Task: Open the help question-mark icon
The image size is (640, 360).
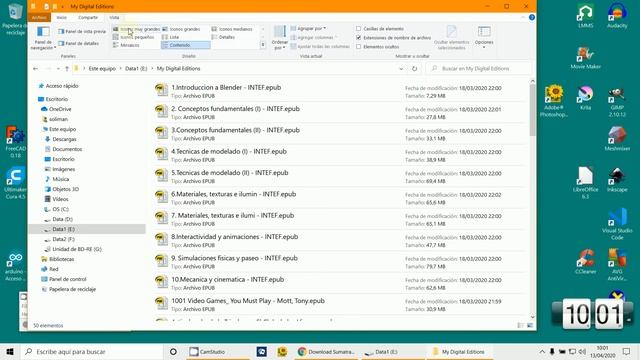Action: click(531, 18)
